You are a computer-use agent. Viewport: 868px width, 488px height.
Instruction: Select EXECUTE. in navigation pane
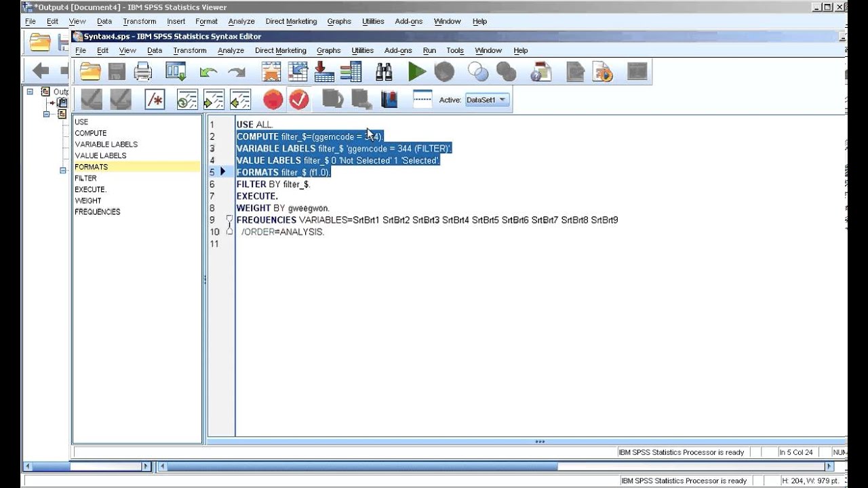pos(91,189)
